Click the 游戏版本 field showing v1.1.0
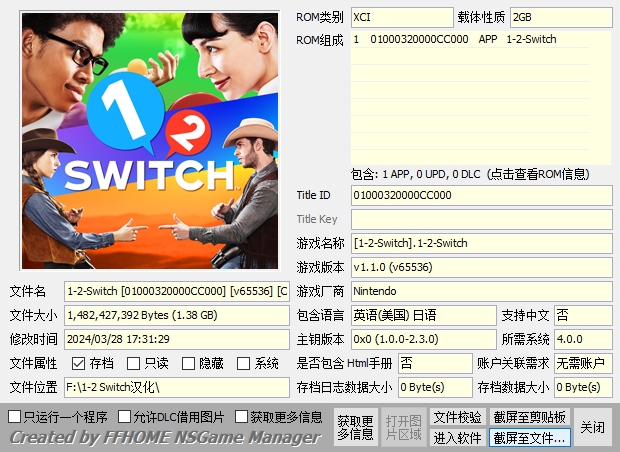The image size is (620, 452). 480,267
